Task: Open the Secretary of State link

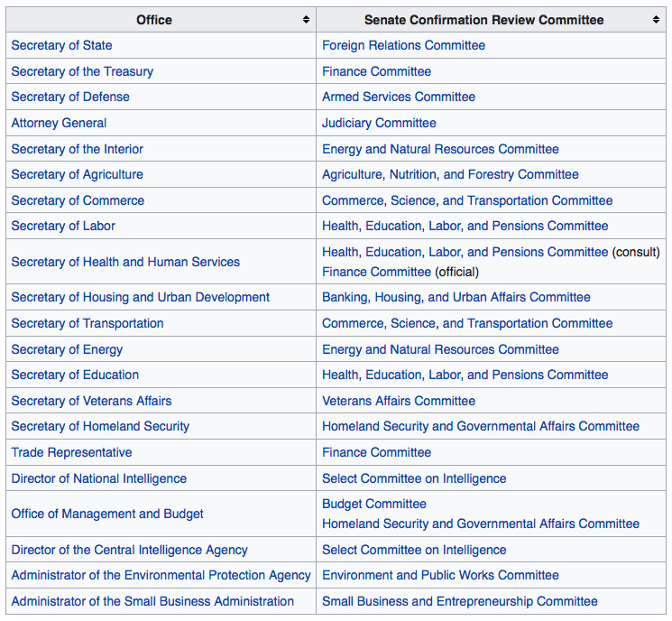Action: tap(61, 45)
